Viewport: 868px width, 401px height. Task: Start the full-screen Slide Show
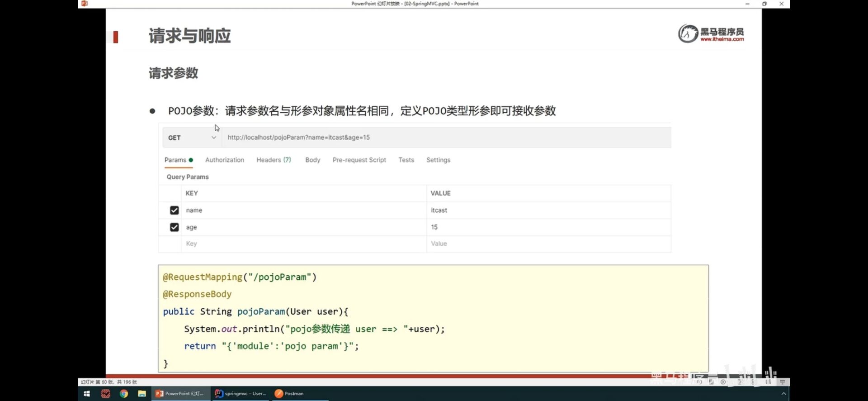click(x=783, y=382)
